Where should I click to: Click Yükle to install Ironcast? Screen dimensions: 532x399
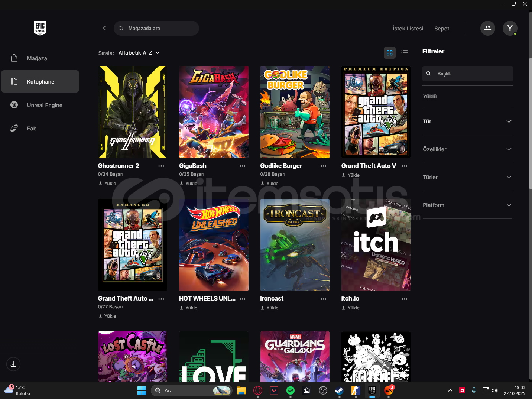click(x=270, y=308)
